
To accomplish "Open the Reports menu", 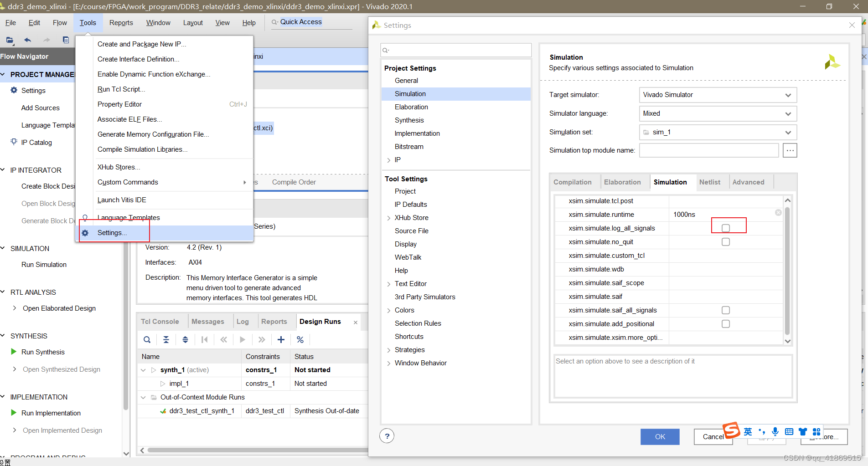I will (x=121, y=23).
